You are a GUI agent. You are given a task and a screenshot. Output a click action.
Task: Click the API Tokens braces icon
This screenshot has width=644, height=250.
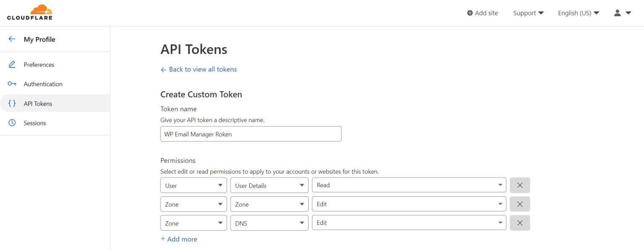(x=12, y=103)
